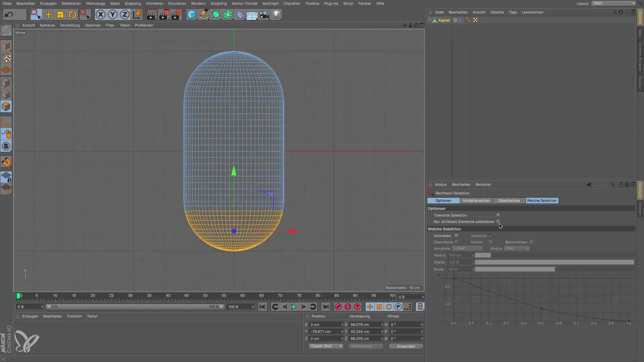Open the spline pen tool
The height and width of the screenshot is (362, 644).
coord(204,15)
